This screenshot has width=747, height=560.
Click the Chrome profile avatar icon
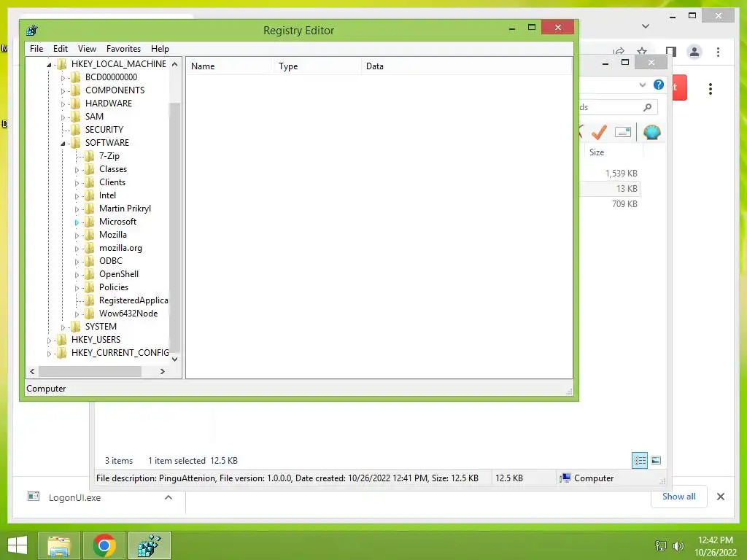coord(694,52)
